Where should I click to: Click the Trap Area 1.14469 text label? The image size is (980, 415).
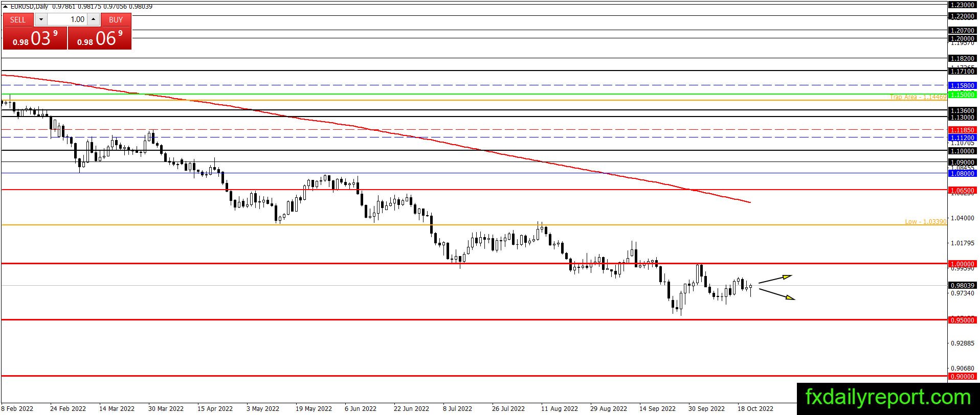tap(918, 97)
